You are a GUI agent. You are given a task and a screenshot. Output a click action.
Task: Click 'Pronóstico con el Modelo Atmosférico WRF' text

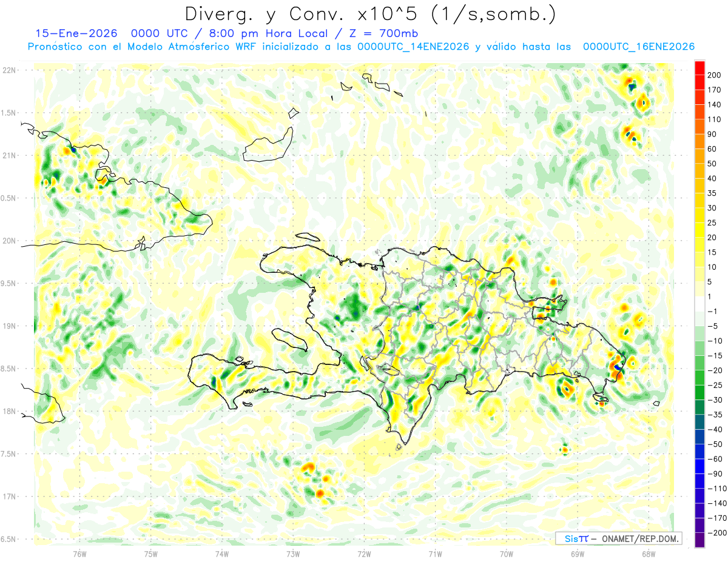(x=143, y=47)
